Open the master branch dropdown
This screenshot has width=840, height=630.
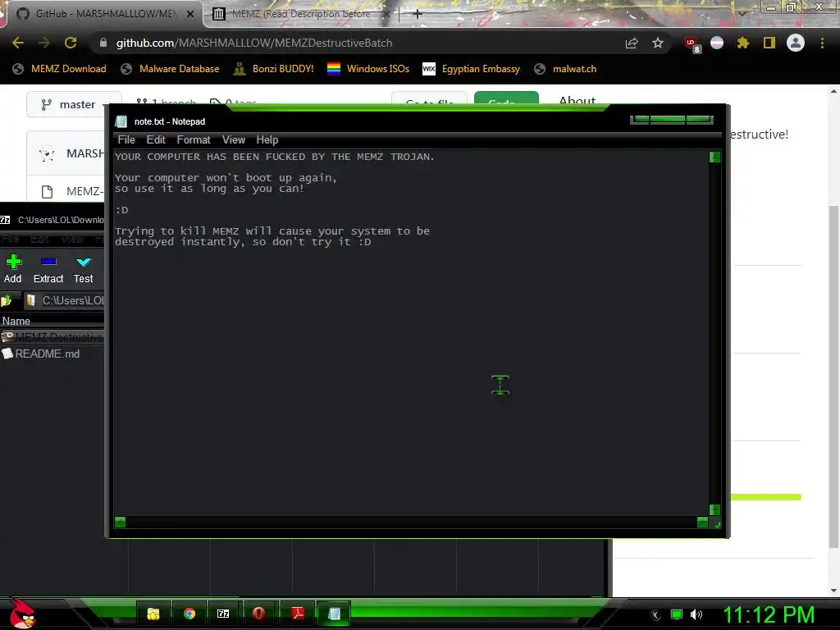tap(74, 104)
